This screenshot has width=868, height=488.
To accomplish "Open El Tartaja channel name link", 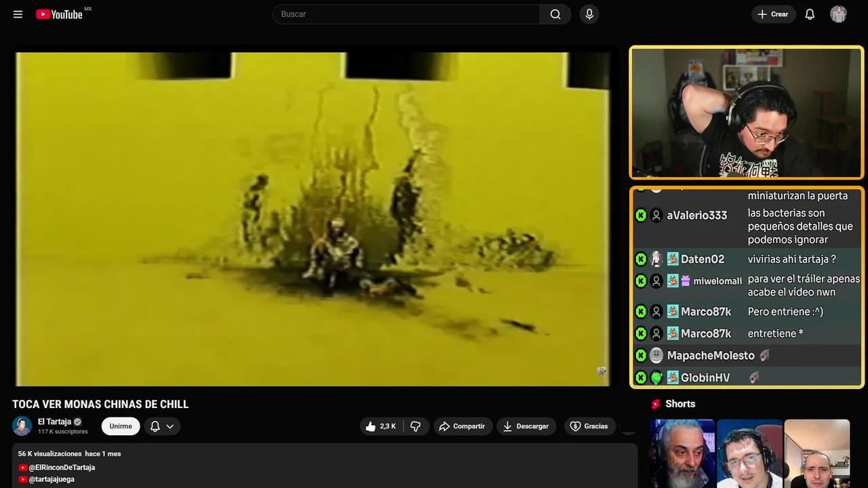I will pyautogui.click(x=54, y=422).
